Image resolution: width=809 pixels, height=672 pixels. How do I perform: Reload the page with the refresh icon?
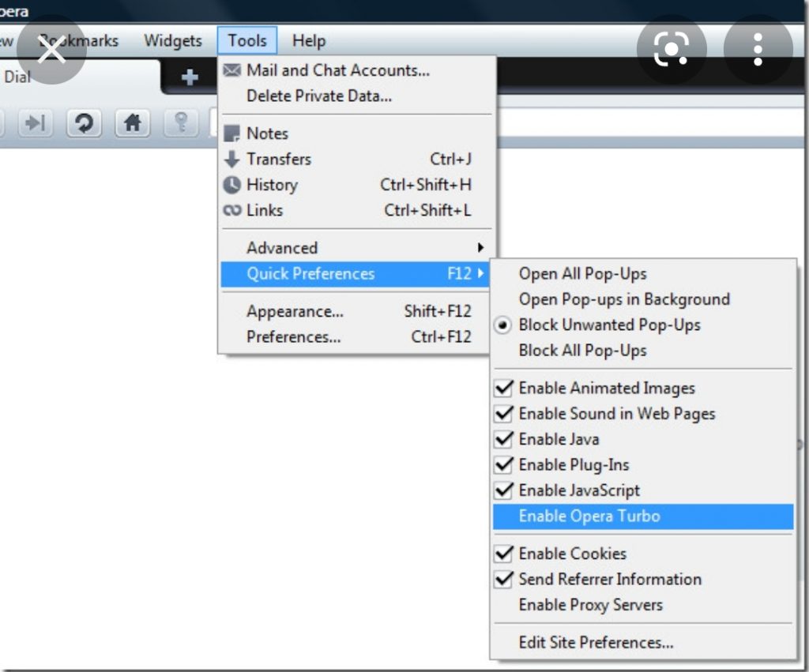tap(84, 122)
